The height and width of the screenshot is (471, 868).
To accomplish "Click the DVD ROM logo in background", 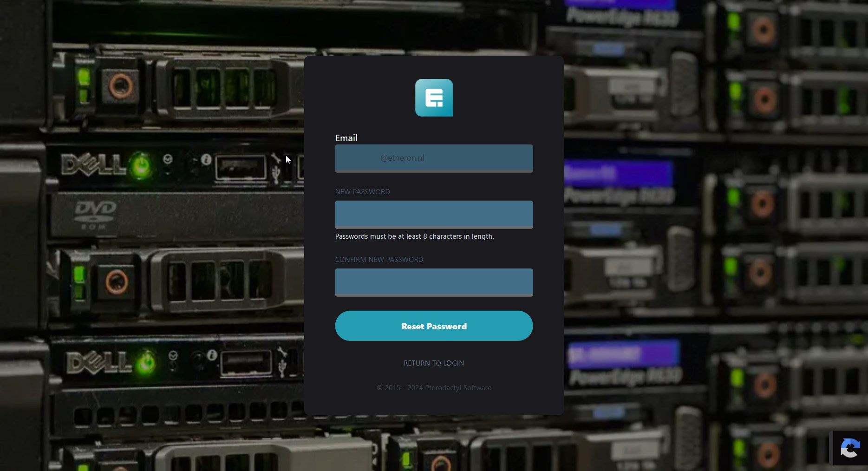I will [95, 214].
